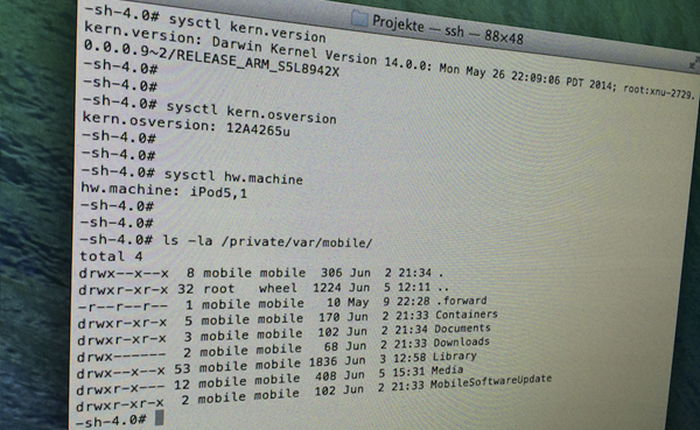The width and height of the screenshot is (700, 430).
Task: Click the "total 4" output line
Action: (x=111, y=256)
